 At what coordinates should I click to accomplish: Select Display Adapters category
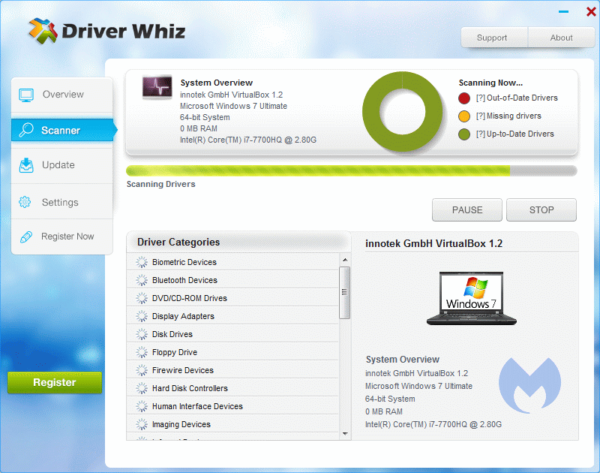pyautogui.click(x=182, y=316)
